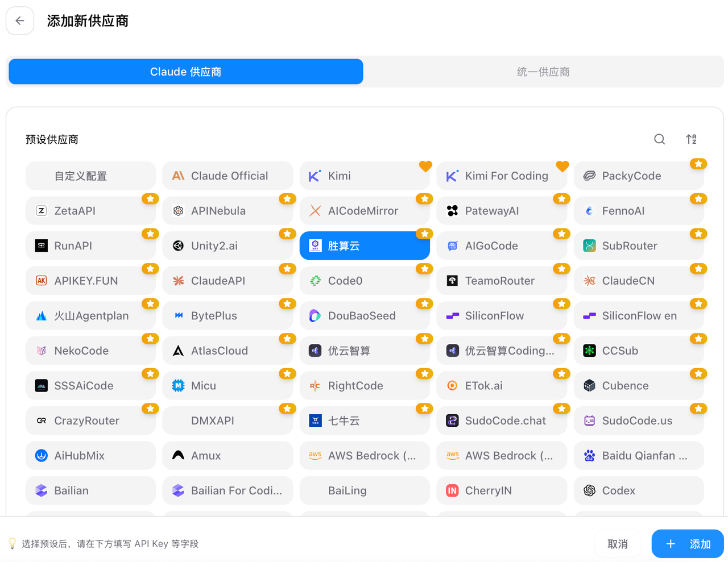The width and height of the screenshot is (728, 562).
Task: Click the CCSub logo icon
Action: pos(590,351)
